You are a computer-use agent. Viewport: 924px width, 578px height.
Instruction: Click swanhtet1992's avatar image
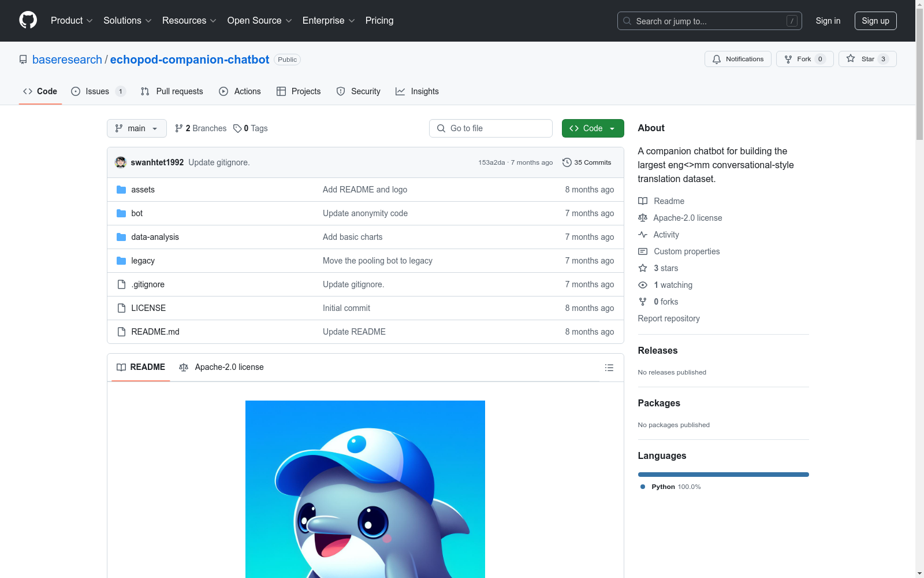click(x=121, y=162)
